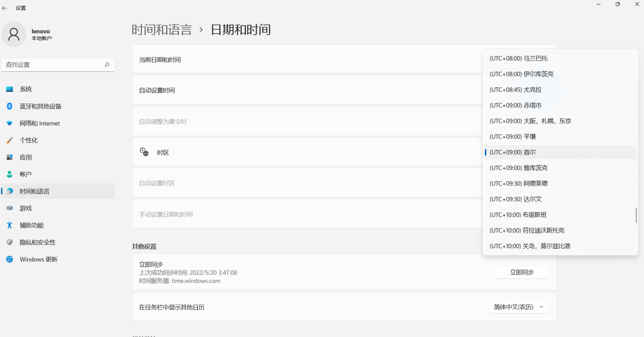The height and width of the screenshot is (337, 644).
Task: Click the gamepad icon for 游戏
Action: (10, 208)
